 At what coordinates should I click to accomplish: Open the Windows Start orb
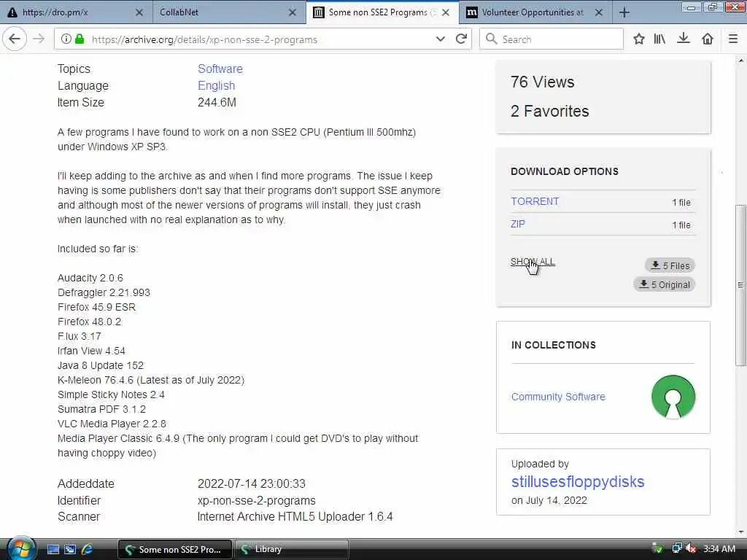click(20, 548)
